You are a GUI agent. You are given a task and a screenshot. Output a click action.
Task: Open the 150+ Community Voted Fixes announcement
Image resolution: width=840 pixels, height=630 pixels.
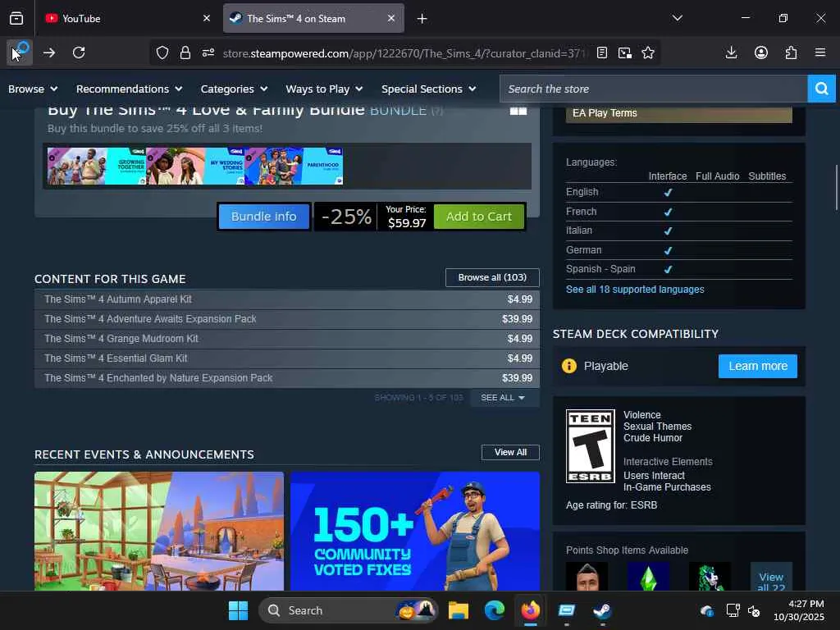414,531
